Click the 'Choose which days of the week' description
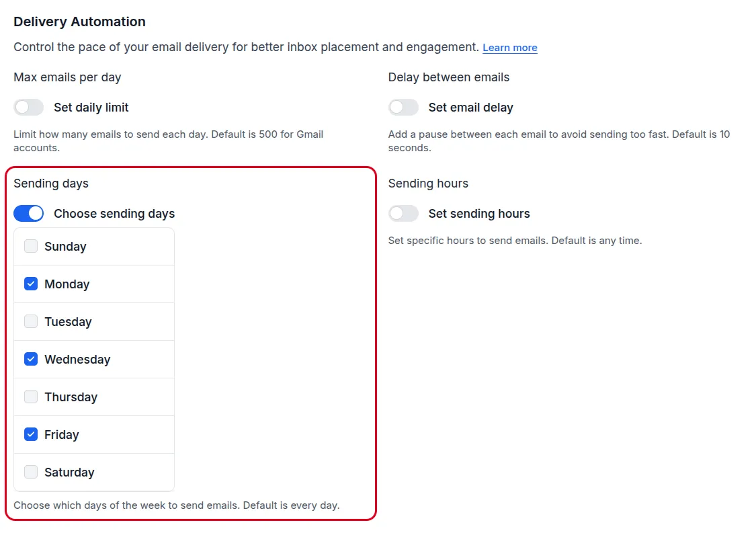Screen dimensions: 756x535 point(177,505)
